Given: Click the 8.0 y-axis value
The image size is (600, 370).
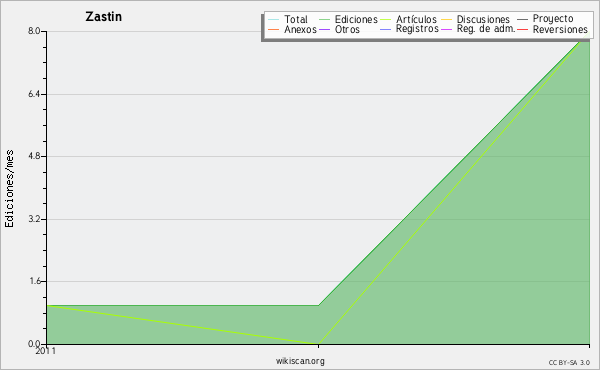Looking at the screenshot, I should coord(34,31).
